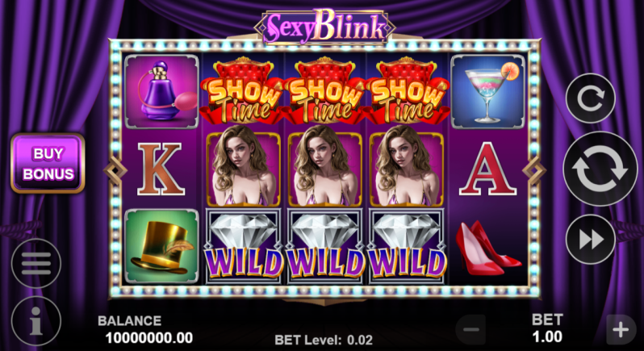This screenshot has width=644, height=351.
Task: Click the BET value 1.00
Action: point(547,337)
